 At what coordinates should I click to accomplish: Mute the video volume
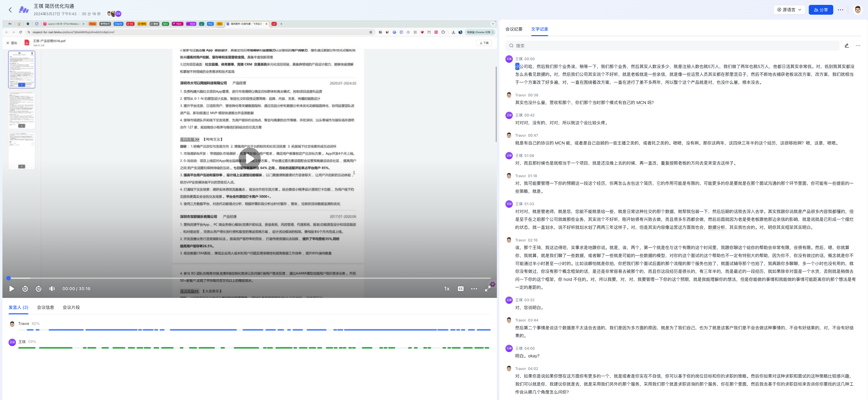pos(52,289)
